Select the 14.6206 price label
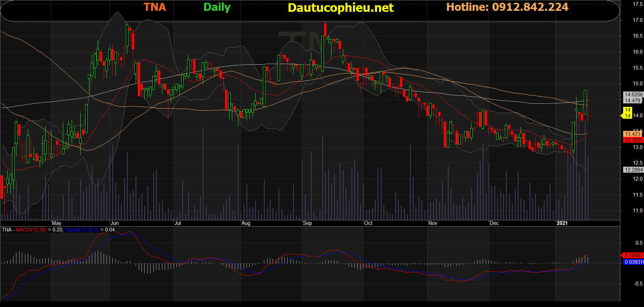 [633, 95]
